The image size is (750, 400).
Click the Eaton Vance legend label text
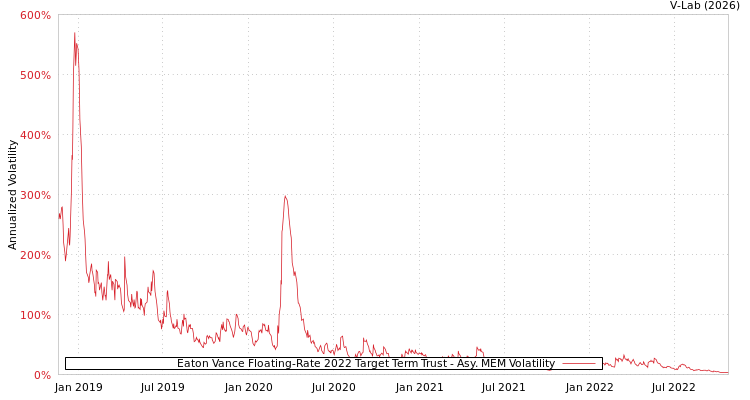(x=366, y=363)
